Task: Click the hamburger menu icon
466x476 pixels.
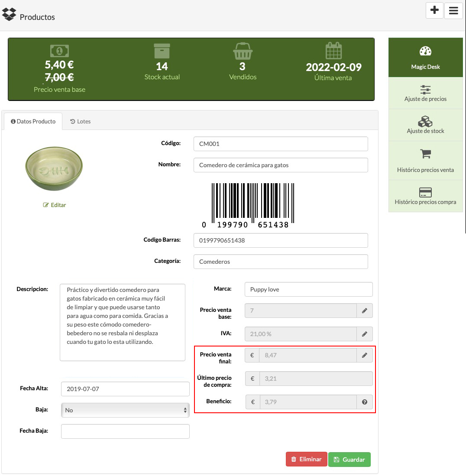Action: click(453, 10)
